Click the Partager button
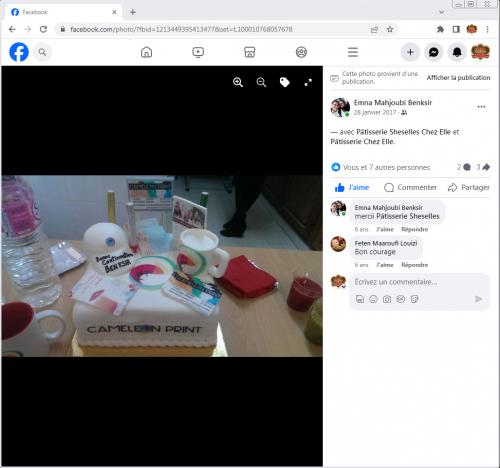The height and width of the screenshot is (468, 500). point(469,187)
